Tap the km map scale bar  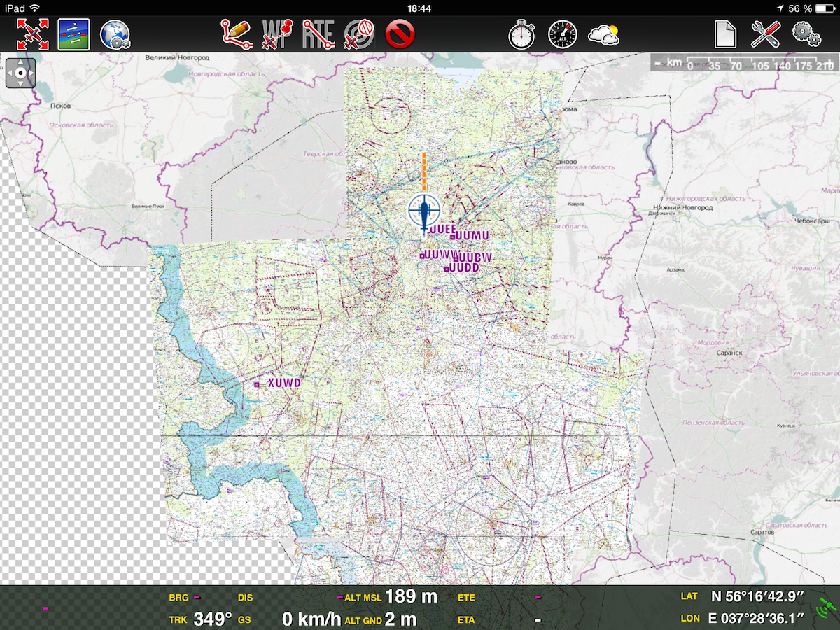click(742, 64)
